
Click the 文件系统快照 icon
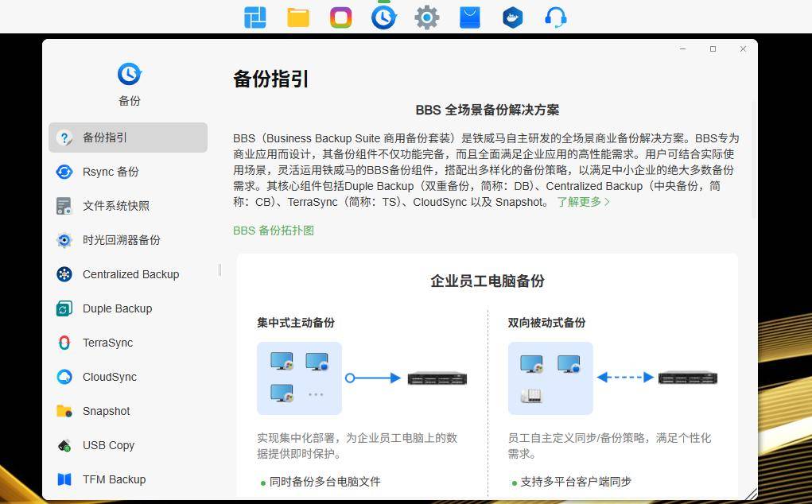[64, 206]
